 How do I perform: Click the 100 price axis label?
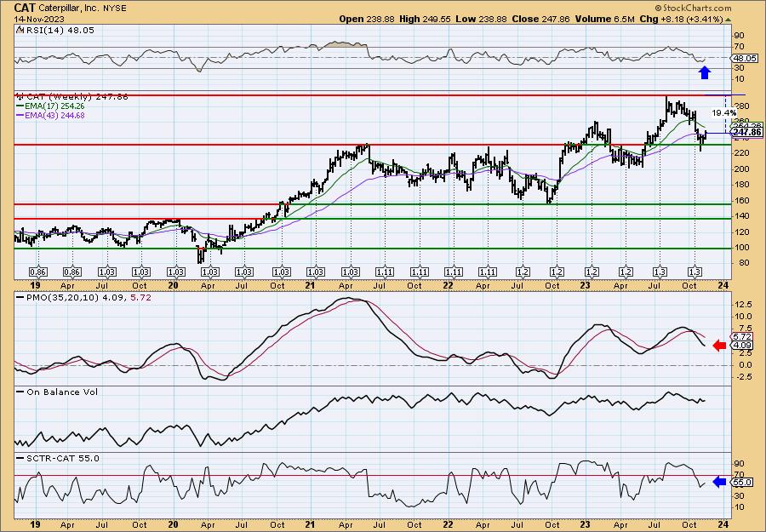(740, 247)
